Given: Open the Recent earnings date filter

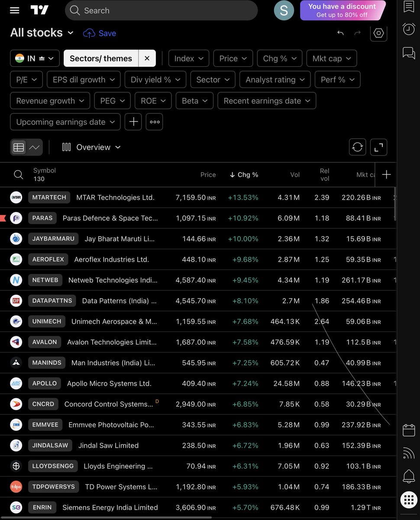Looking at the screenshot, I should (x=267, y=101).
